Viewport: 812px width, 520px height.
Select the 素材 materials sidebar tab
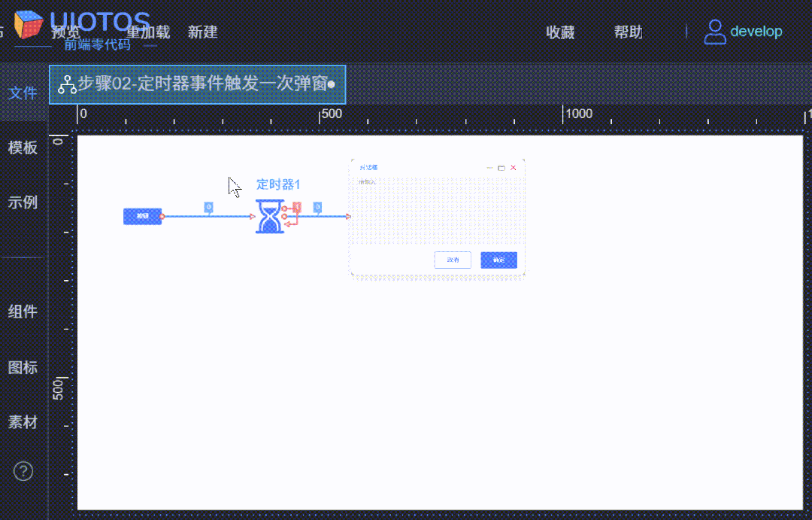tap(23, 422)
